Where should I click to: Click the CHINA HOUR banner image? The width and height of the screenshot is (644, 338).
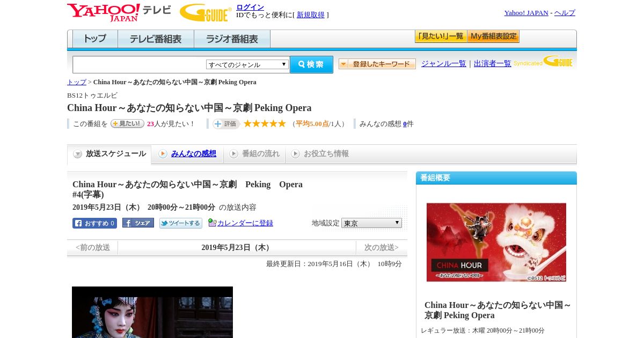click(496, 242)
